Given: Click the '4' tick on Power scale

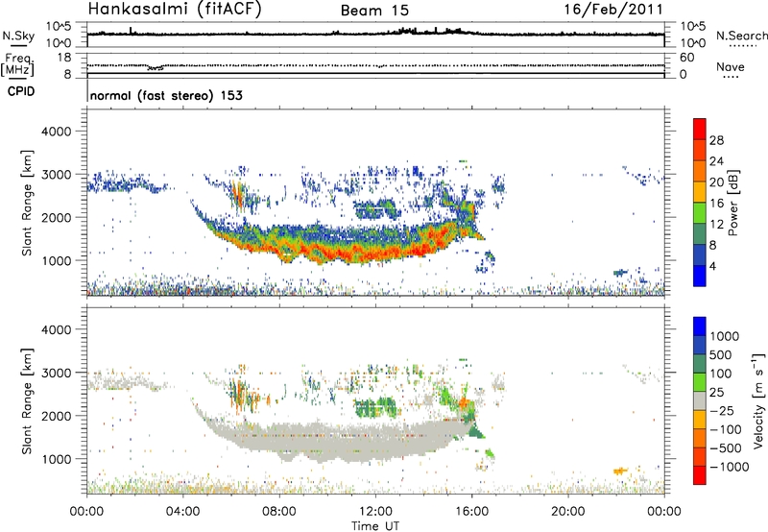Looking at the screenshot, I should coord(712,266).
